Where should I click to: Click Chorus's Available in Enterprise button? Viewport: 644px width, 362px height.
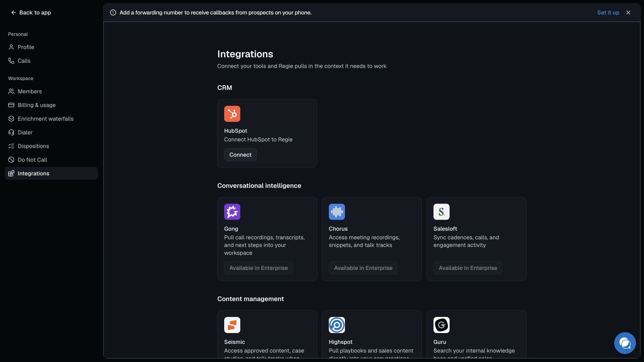click(x=363, y=268)
